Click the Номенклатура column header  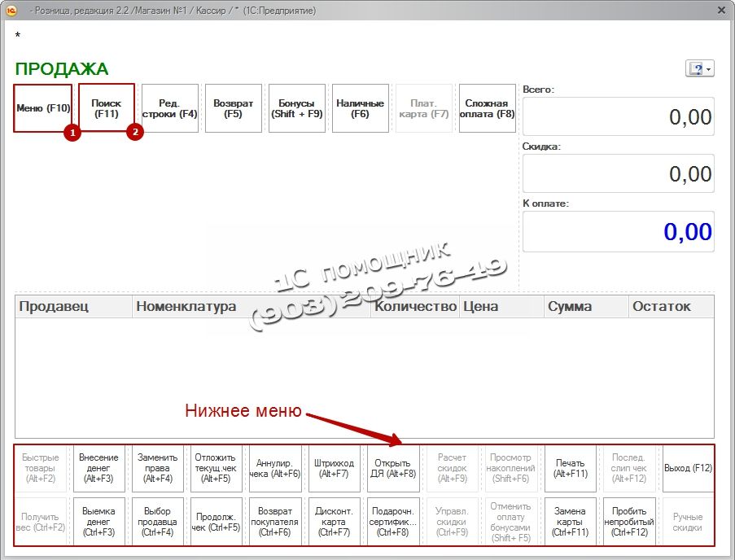pos(252,307)
